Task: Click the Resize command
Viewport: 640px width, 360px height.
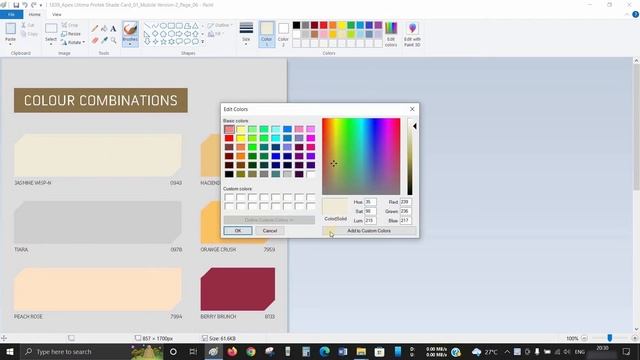Action: (x=71, y=34)
